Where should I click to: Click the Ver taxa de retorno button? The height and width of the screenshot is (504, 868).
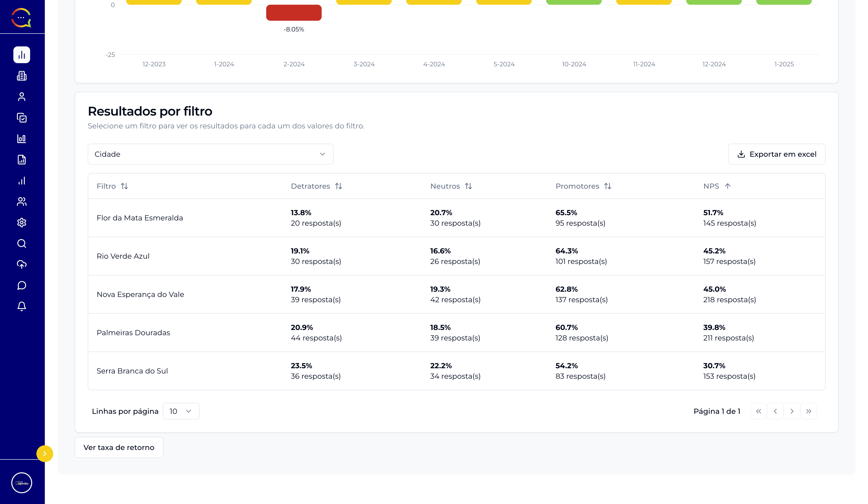click(119, 447)
